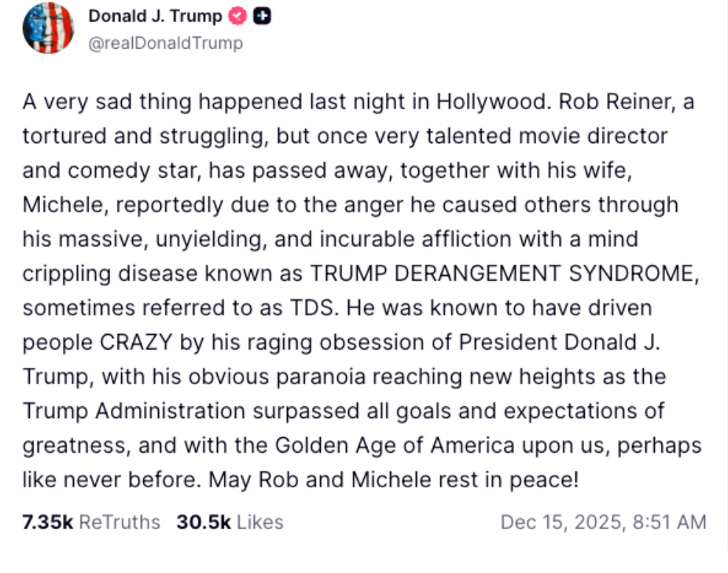Click the verification seal next to the name
Image resolution: width=728 pixels, height=573 pixels.
pos(236,15)
